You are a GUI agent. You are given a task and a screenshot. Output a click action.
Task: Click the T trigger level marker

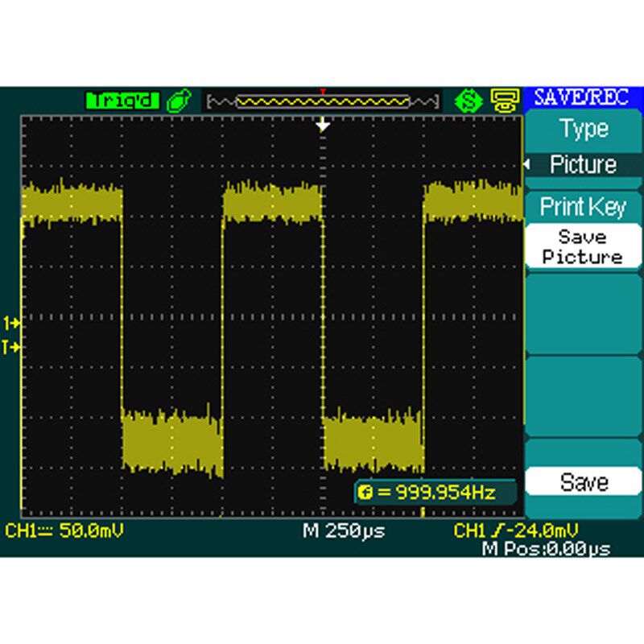tap(11, 348)
